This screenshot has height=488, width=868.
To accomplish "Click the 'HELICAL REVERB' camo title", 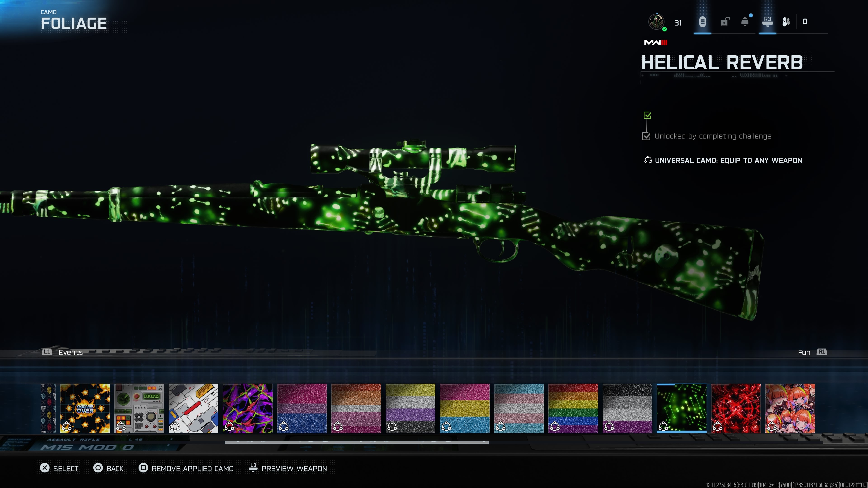I will (x=722, y=63).
